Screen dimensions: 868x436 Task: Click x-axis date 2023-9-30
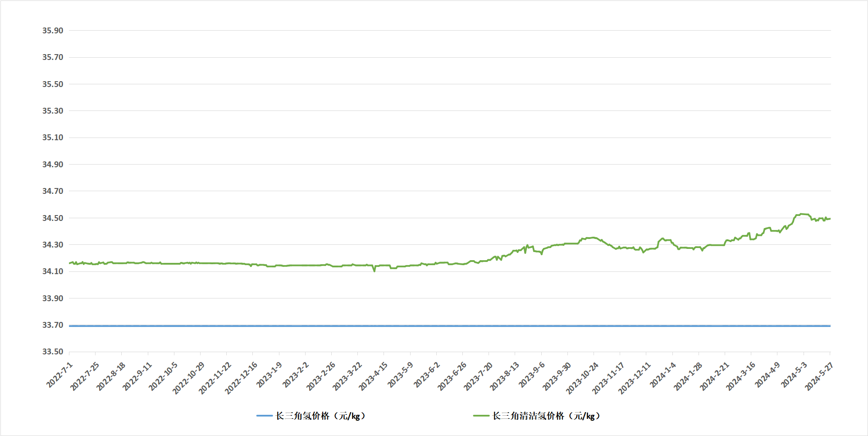tap(556, 376)
